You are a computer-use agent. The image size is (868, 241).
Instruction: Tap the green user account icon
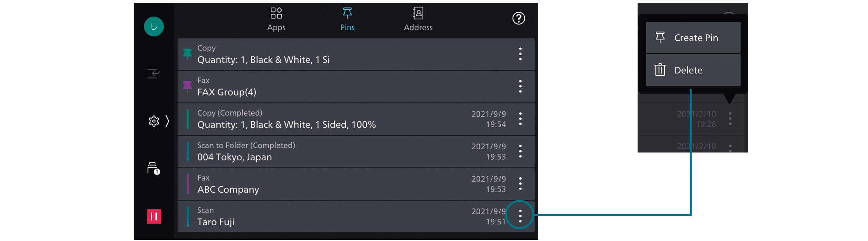[154, 26]
